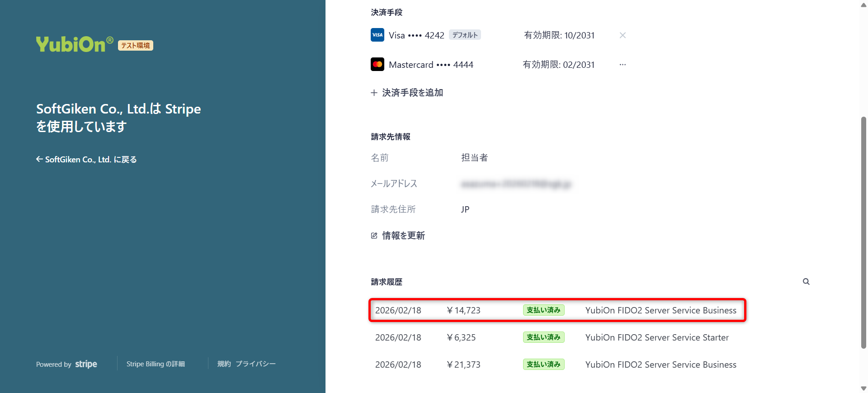Image resolution: width=868 pixels, height=393 pixels.
Task: Click the blurred email address value
Action: pos(516,184)
